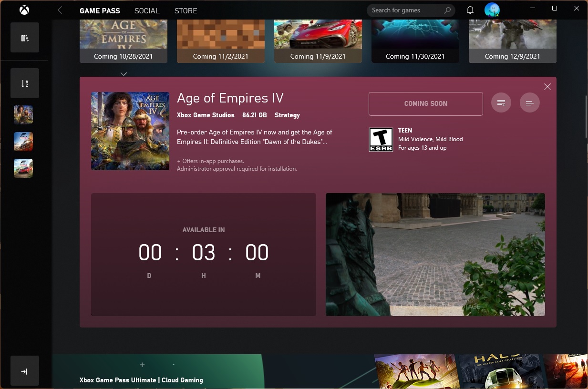Click the Age of Empires IV title
The image size is (588, 389).
[x=230, y=98]
